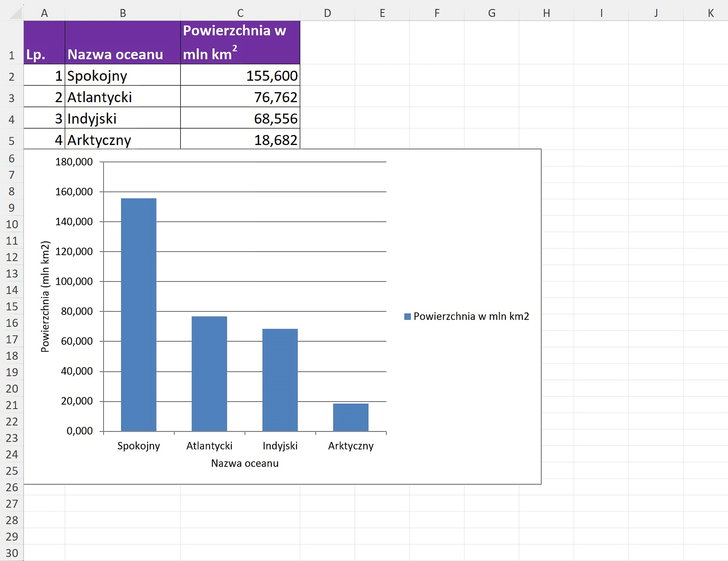
Task: Click cell with value 76,762
Action: (x=240, y=97)
